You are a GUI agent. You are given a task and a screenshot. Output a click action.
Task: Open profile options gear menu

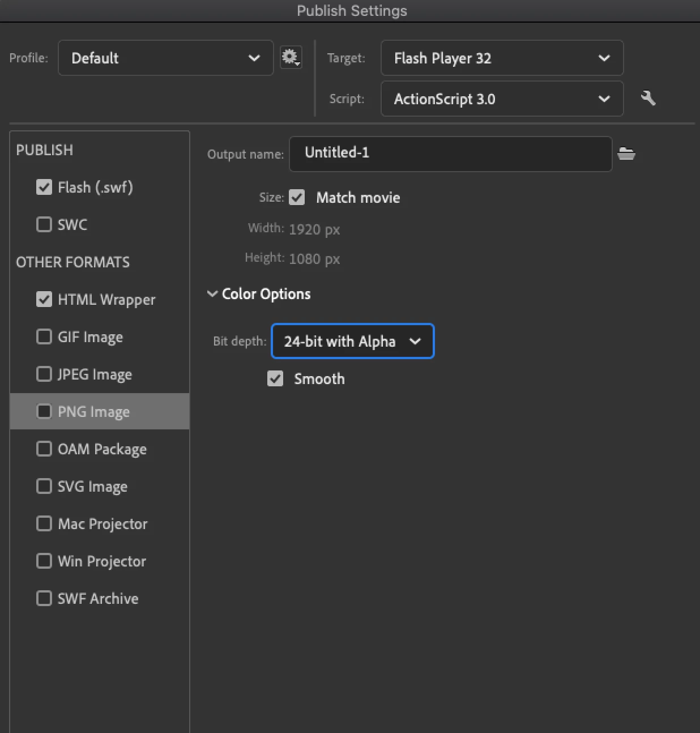pyautogui.click(x=291, y=57)
